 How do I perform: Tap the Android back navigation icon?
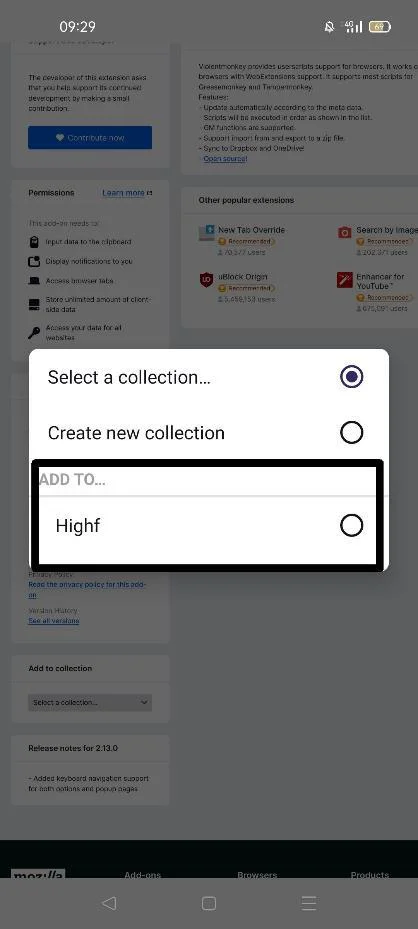[x=108, y=903]
